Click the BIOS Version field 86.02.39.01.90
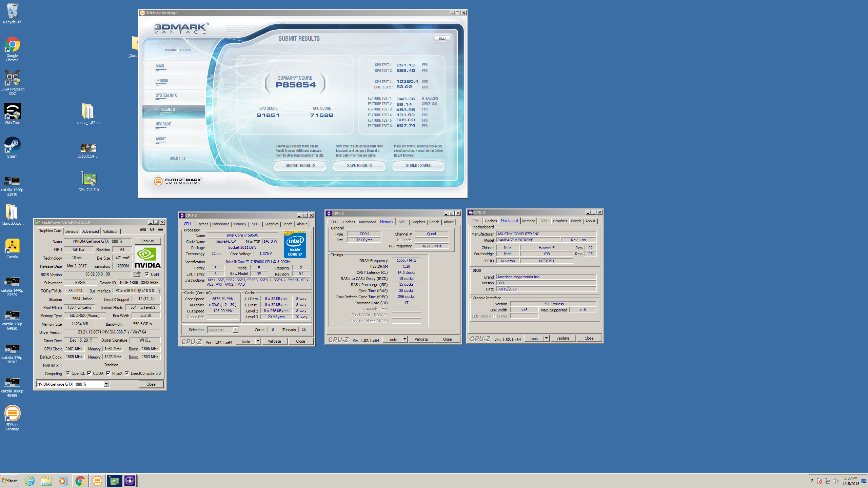This screenshot has width=868, height=488. pyautogui.click(x=98, y=274)
